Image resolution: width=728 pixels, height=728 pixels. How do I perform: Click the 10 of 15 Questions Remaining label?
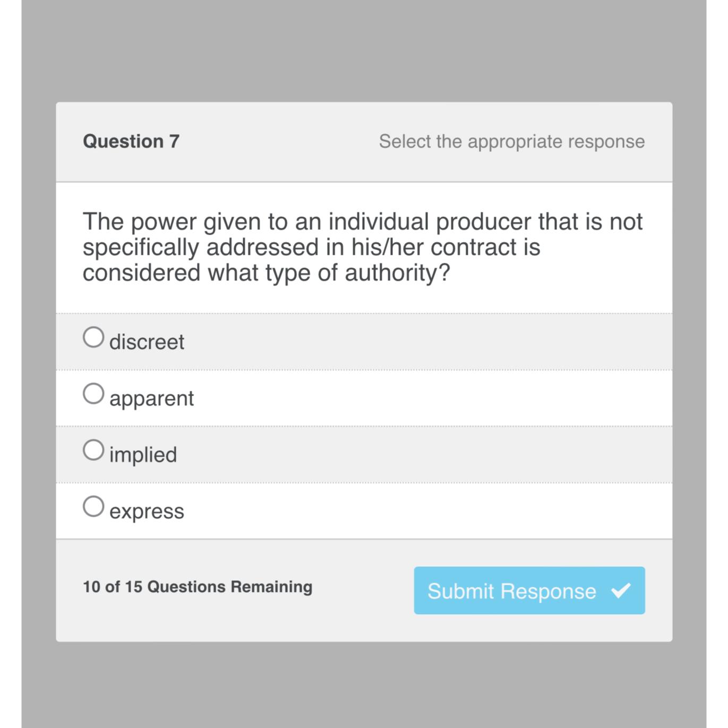[198, 587]
